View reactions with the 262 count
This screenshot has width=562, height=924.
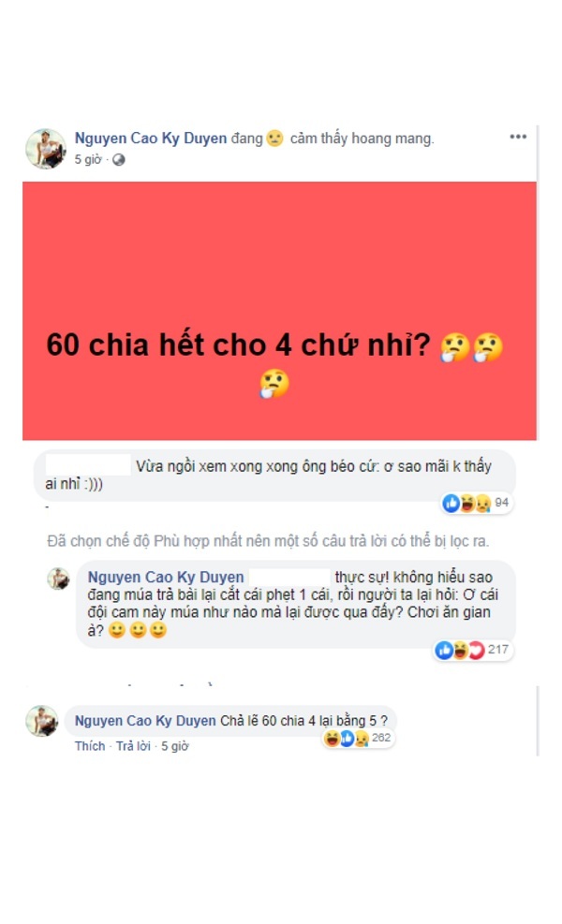357,738
